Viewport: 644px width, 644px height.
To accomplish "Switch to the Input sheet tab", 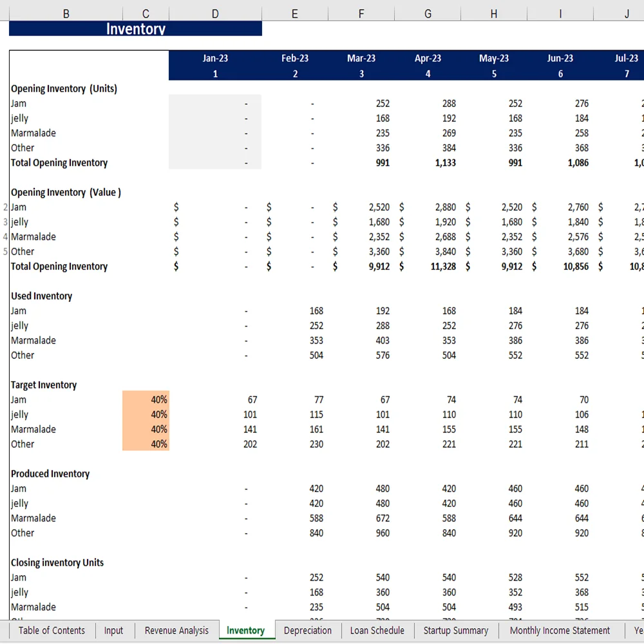I will pyautogui.click(x=114, y=630).
